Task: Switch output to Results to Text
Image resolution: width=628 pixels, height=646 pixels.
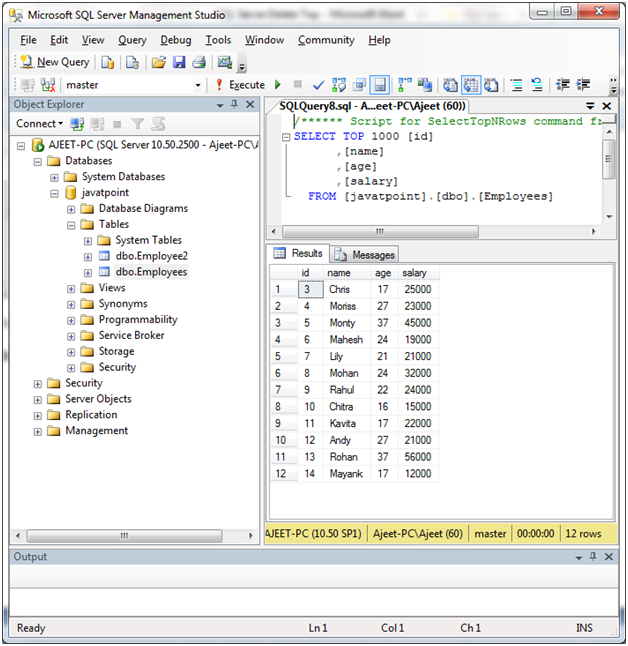Action: tap(450, 85)
